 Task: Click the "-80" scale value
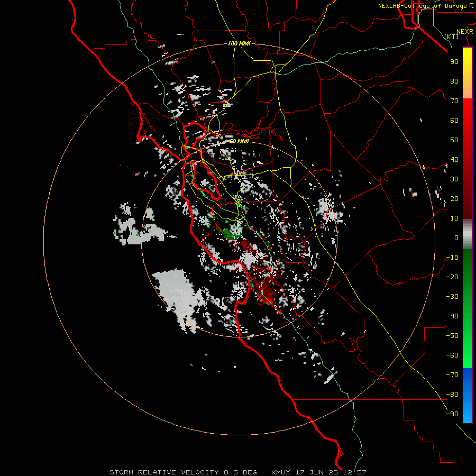[x=452, y=395]
